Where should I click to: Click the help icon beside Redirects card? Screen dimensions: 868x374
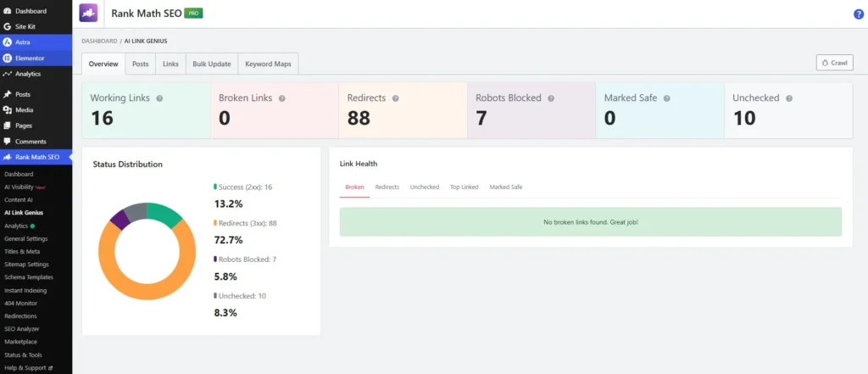[395, 98]
